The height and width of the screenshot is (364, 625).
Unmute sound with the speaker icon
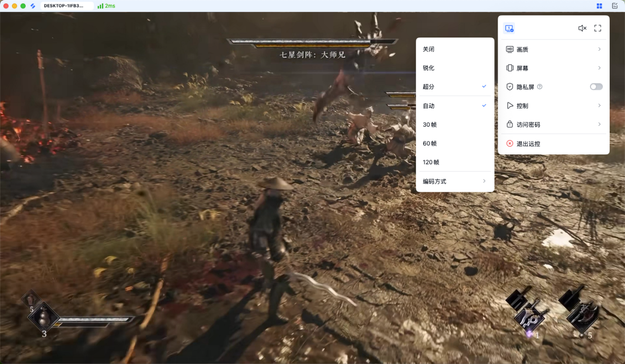[582, 29]
